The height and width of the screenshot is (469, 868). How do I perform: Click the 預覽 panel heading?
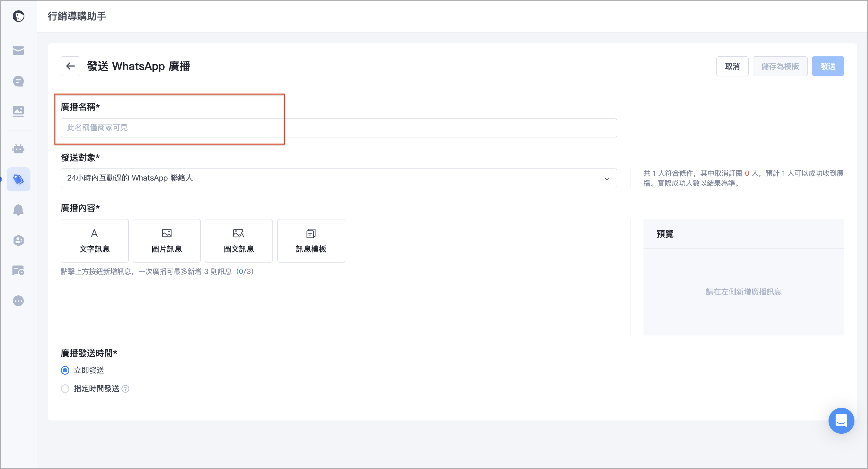click(x=665, y=234)
